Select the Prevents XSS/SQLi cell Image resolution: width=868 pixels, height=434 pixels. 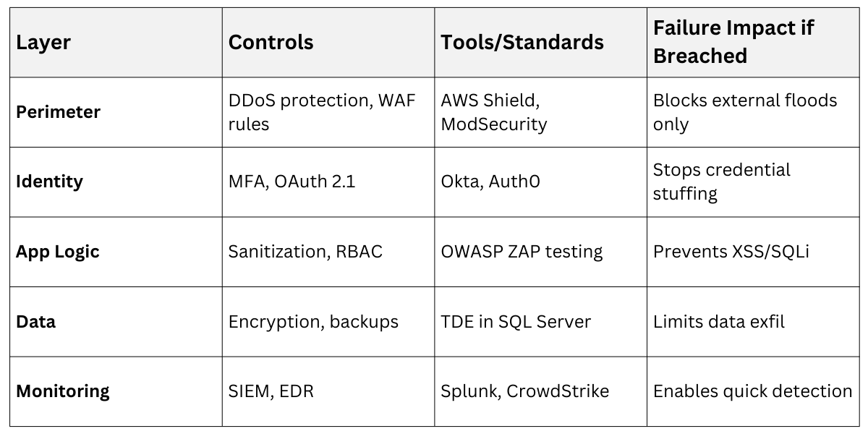[x=731, y=252]
